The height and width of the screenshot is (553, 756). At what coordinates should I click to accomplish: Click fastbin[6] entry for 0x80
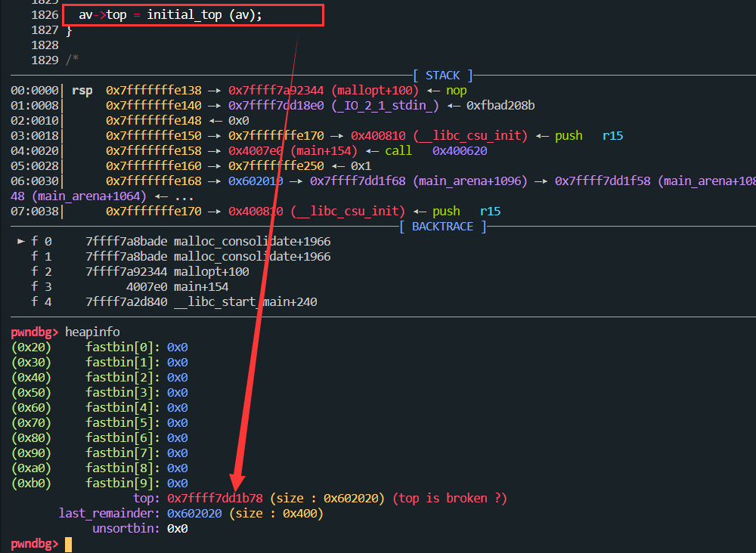tap(99, 438)
